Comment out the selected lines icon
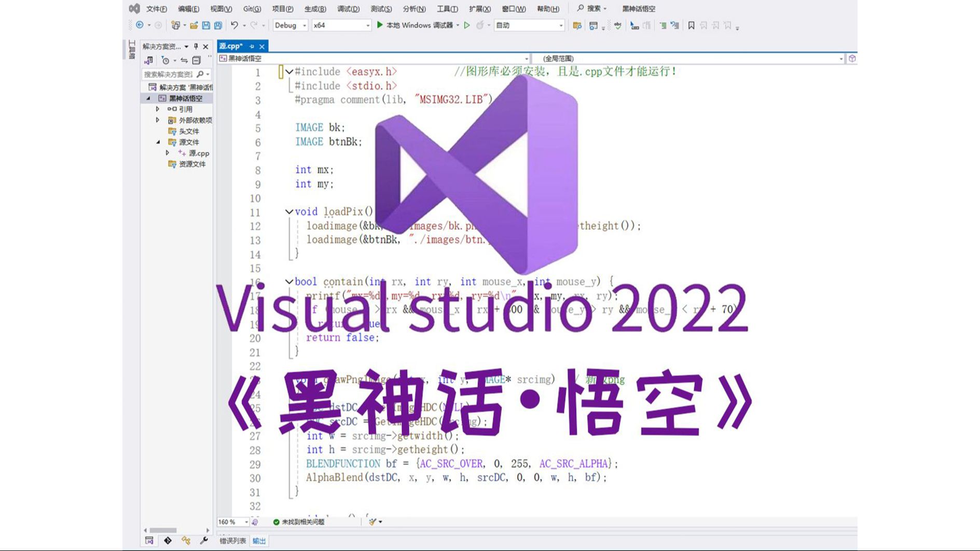Image resolution: width=980 pixels, height=551 pixels. [x=663, y=25]
